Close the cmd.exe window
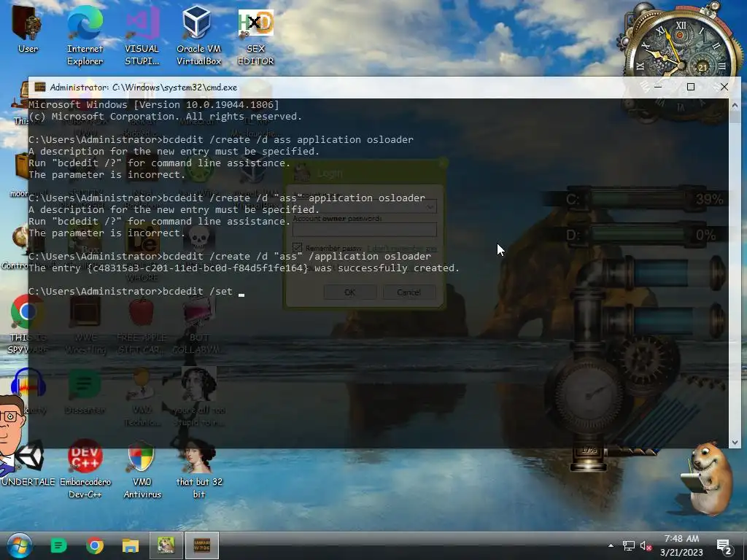The image size is (747, 560). tap(724, 87)
